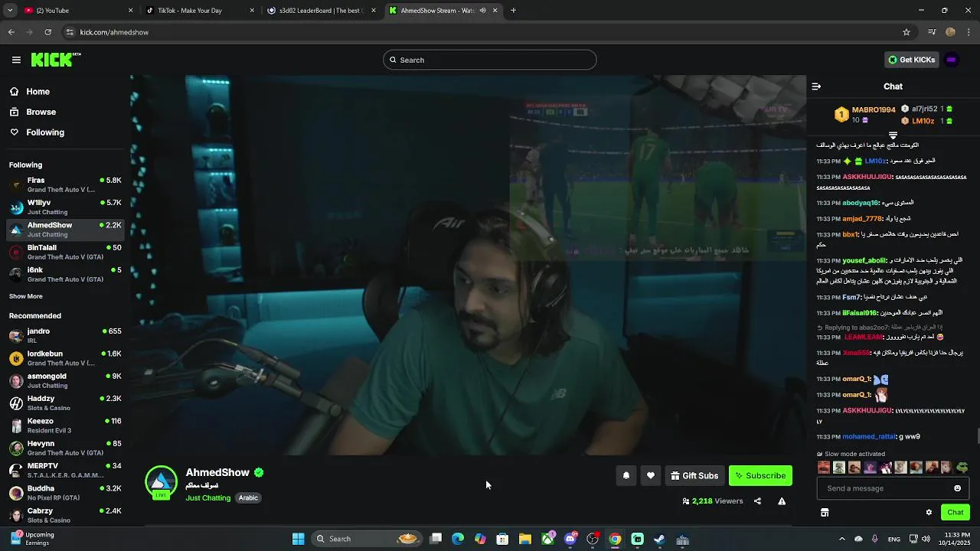The width and height of the screenshot is (980, 551).
Task: Click al7jri52 in the leaderboard
Action: click(x=924, y=109)
